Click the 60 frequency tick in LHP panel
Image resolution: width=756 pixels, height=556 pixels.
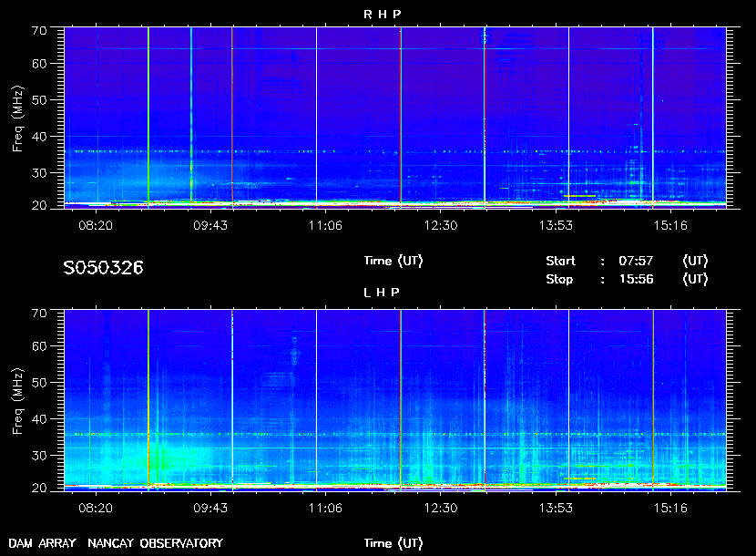[39, 346]
